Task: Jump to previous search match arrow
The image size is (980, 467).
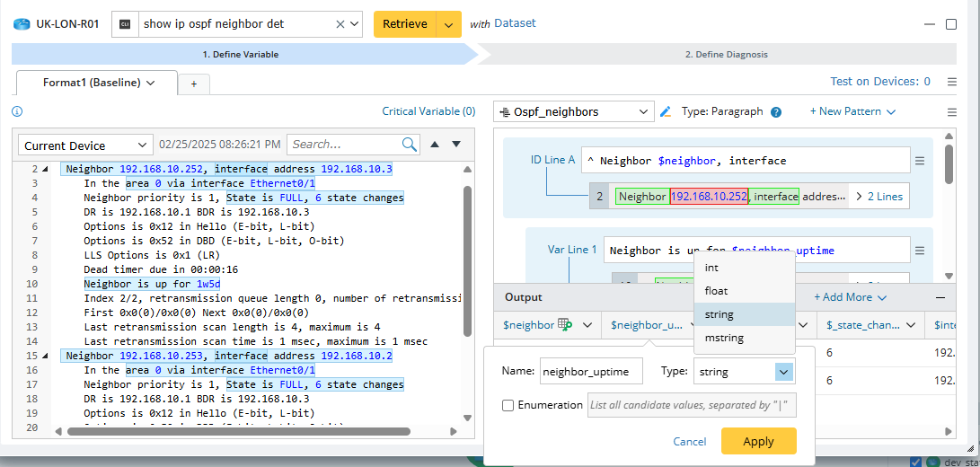Action: pos(436,145)
